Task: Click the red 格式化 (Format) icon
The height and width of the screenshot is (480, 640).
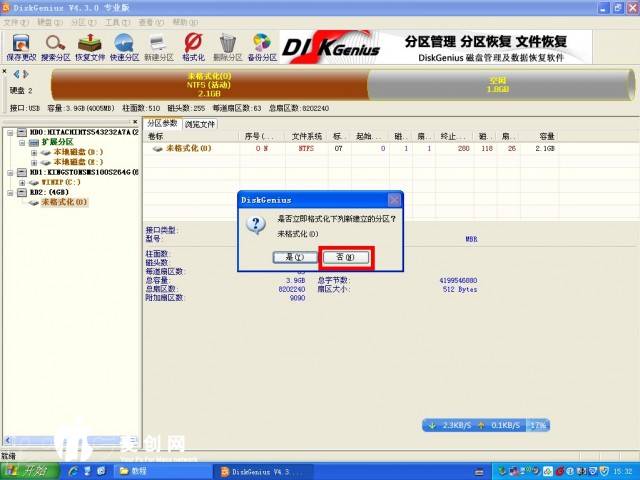Action: (194, 46)
